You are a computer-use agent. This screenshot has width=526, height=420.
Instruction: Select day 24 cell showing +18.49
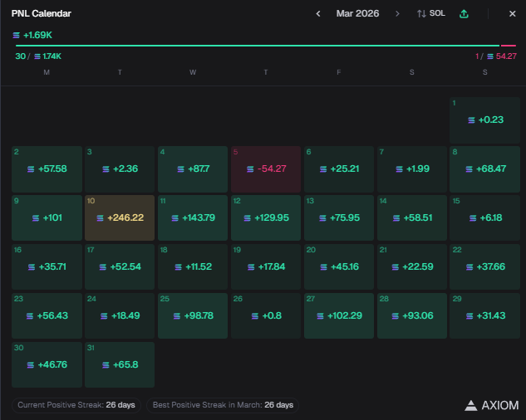coord(120,316)
